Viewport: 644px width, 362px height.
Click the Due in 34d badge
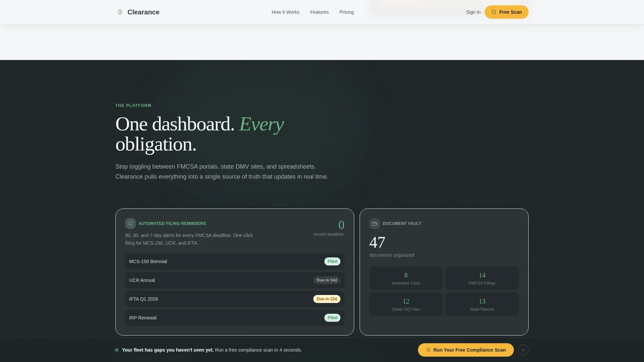point(327,280)
